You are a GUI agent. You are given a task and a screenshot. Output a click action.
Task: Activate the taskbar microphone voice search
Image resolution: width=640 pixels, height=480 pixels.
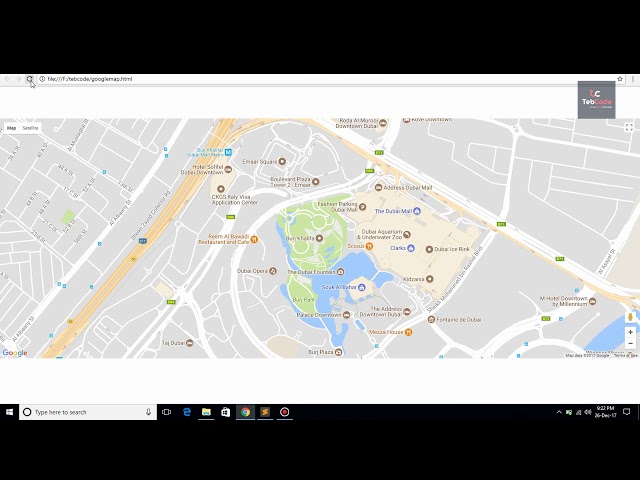tap(148, 412)
